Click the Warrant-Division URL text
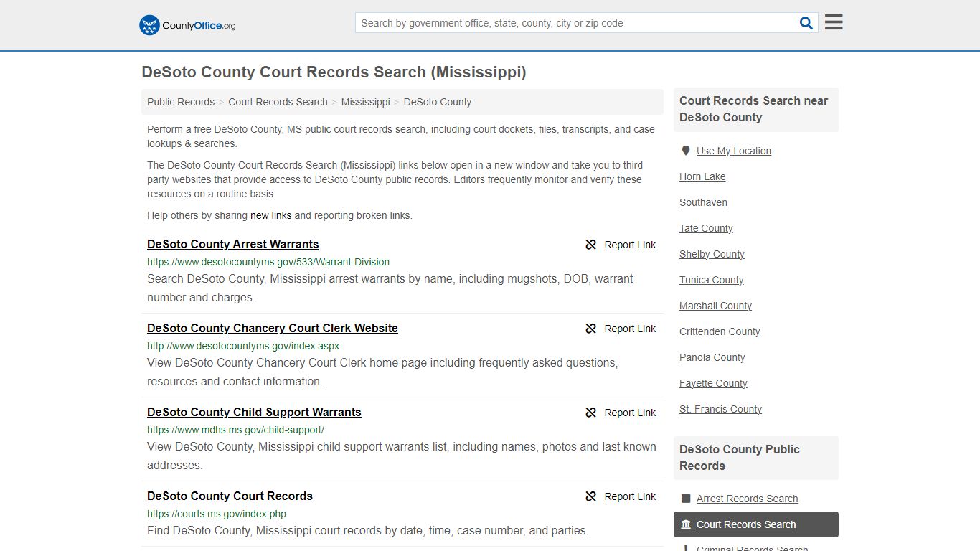The height and width of the screenshot is (551, 980). coord(268,262)
